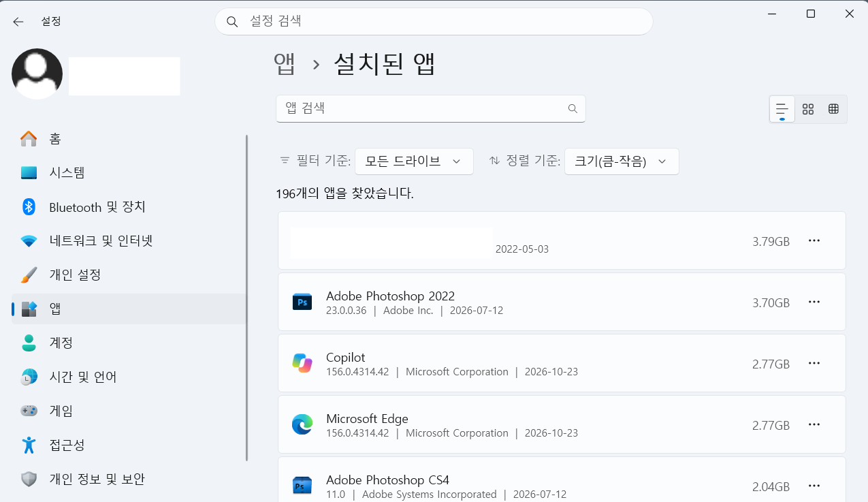Click the 계정 person icon
The height and width of the screenshot is (502, 868).
pyautogui.click(x=29, y=343)
